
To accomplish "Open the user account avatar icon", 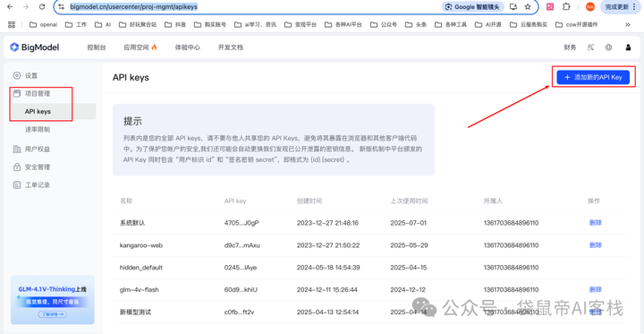I will 628,47.
